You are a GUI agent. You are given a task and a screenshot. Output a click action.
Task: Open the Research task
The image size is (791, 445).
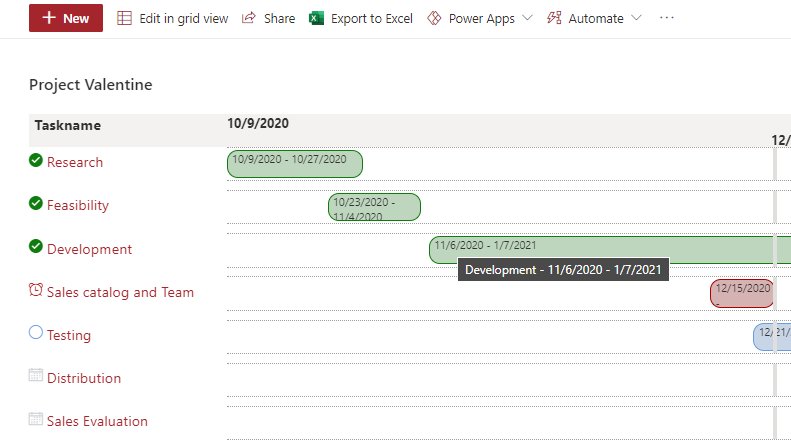click(x=75, y=162)
